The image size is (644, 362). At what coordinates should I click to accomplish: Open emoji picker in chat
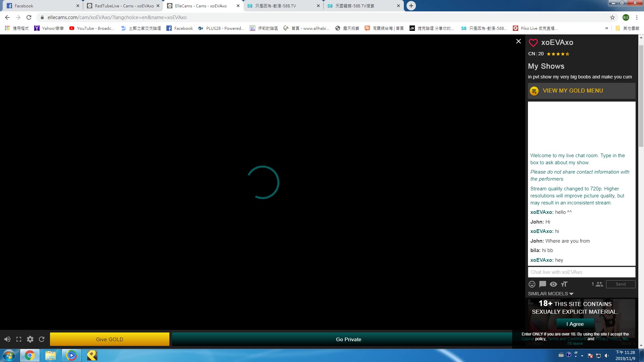532,284
